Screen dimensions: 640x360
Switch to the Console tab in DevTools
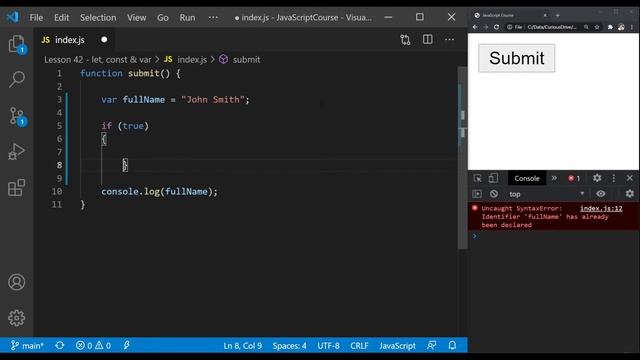point(527,178)
